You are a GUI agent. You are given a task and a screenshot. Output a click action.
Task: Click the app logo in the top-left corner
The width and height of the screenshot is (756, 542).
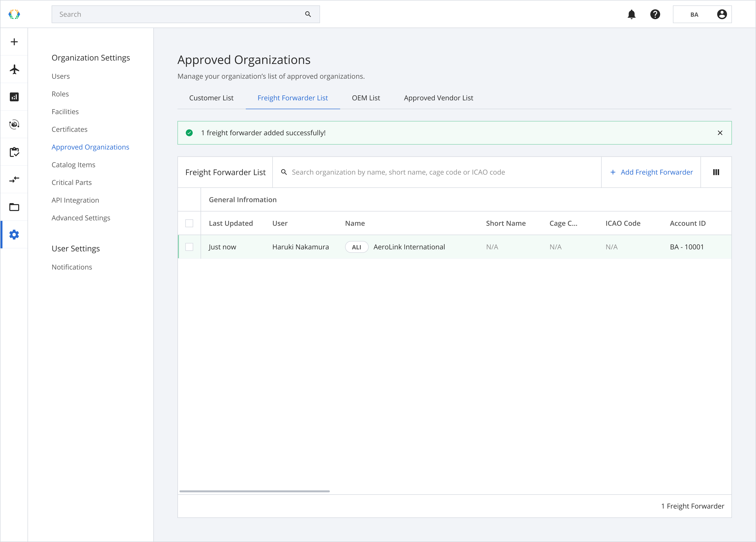pyautogui.click(x=14, y=14)
